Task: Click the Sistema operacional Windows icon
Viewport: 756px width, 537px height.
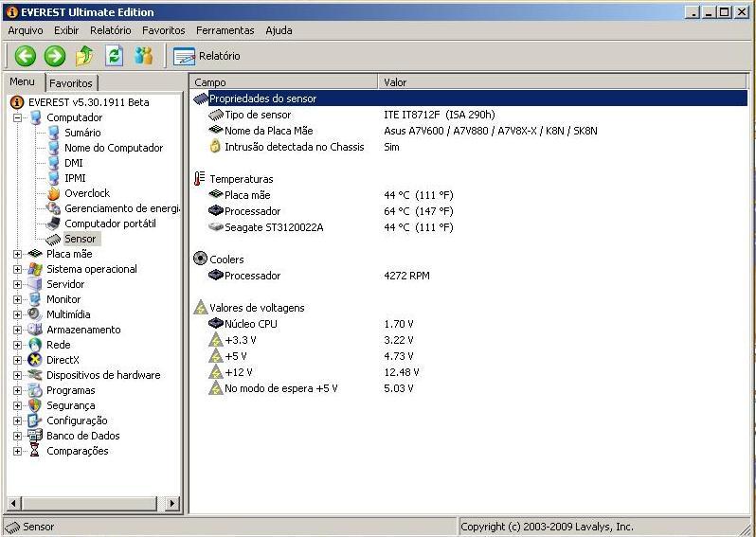Action: click(x=35, y=269)
